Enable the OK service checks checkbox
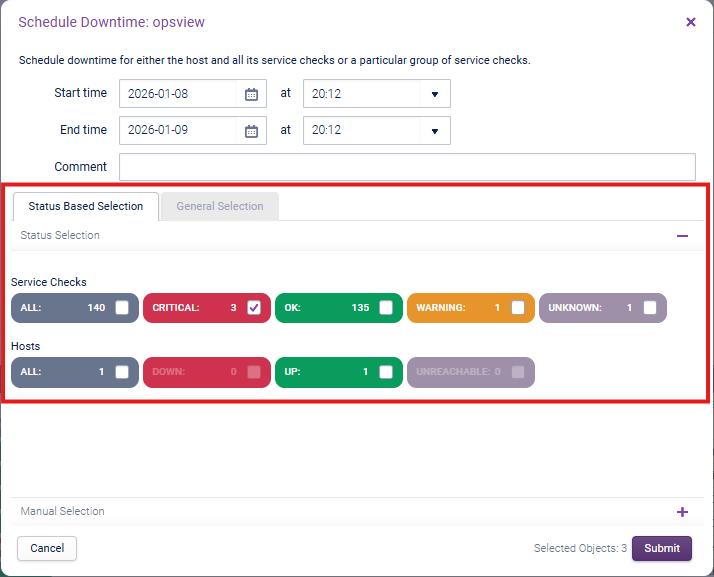Screen dimensions: 714x577 (x=386, y=308)
